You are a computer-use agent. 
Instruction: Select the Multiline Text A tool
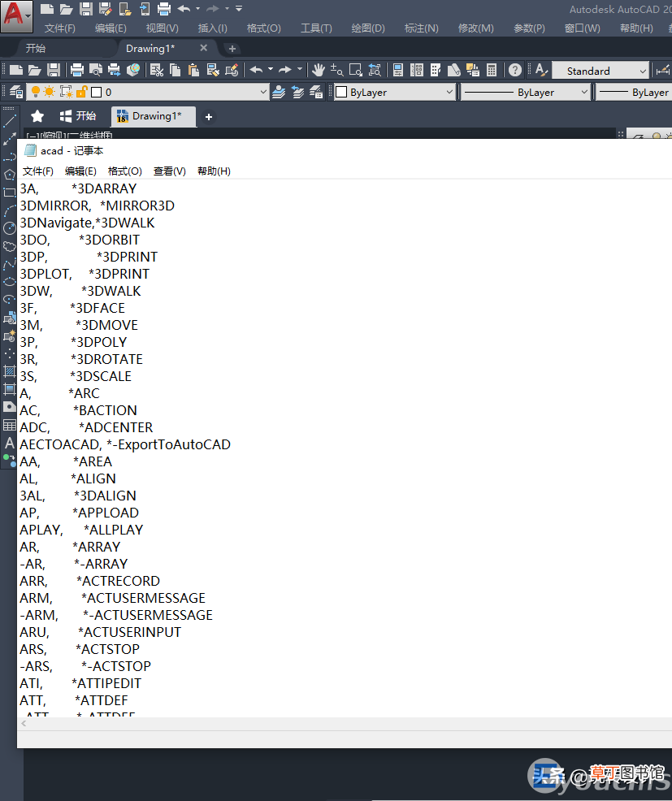click(x=9, y=443)
